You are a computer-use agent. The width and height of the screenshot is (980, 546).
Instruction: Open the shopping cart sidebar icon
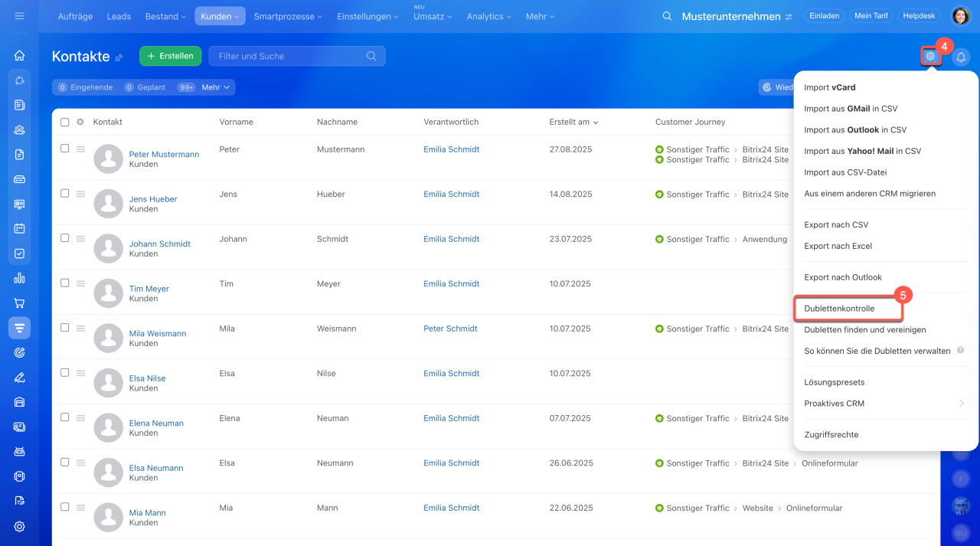tap(19, 303)
